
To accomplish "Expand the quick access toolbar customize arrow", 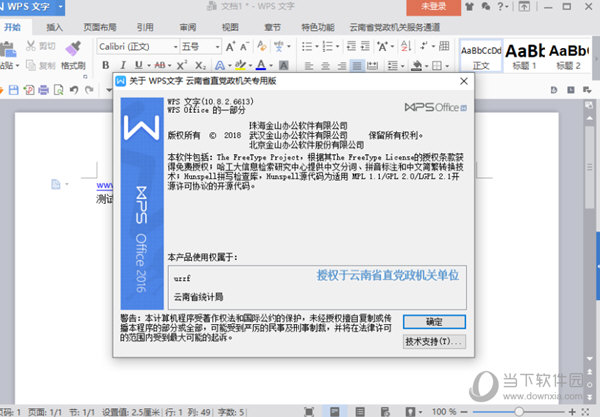I will pyautogui.click(x=109, y=90).
